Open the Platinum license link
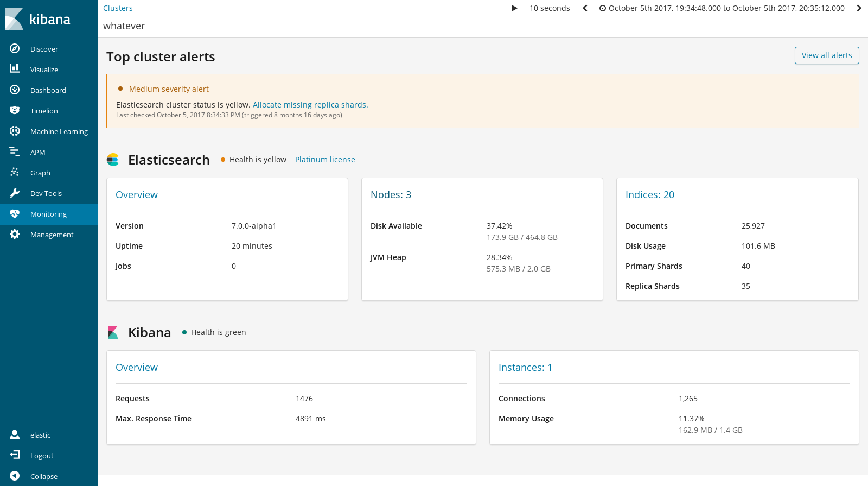The height and width of the screenshot is (486, 868). tap(325, 160)
